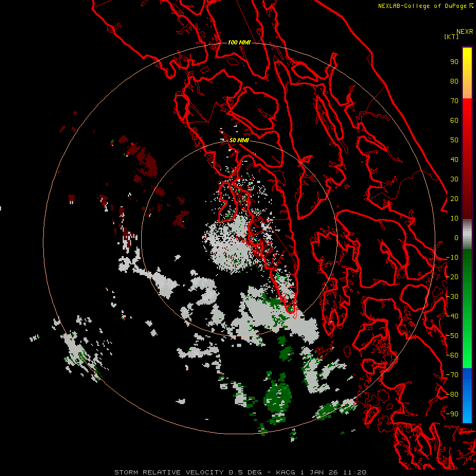Click the 11:20 timestamp in the caption
The image size is (476, 476).
click(355, 472)
